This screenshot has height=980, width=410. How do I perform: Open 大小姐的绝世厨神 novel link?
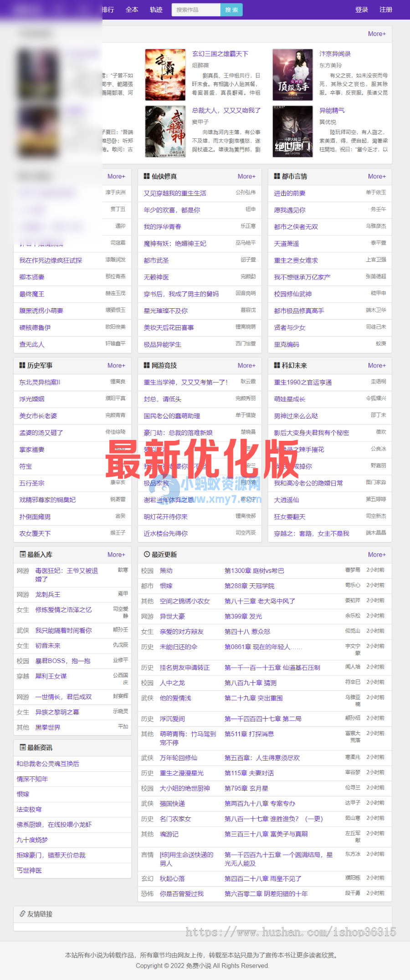click(185, 788)
